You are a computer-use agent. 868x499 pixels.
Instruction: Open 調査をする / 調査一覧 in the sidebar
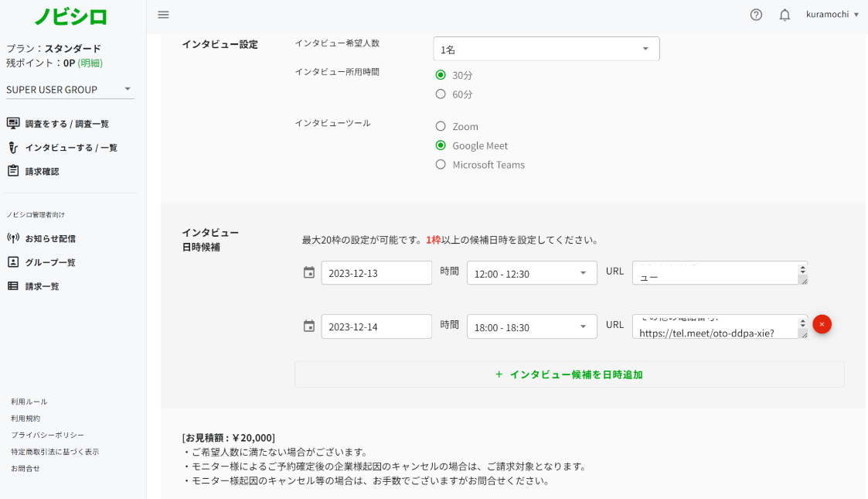(66, 124)
